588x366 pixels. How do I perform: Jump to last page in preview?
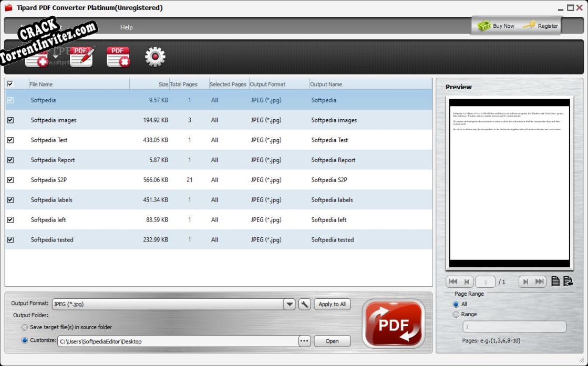[541, 281]
